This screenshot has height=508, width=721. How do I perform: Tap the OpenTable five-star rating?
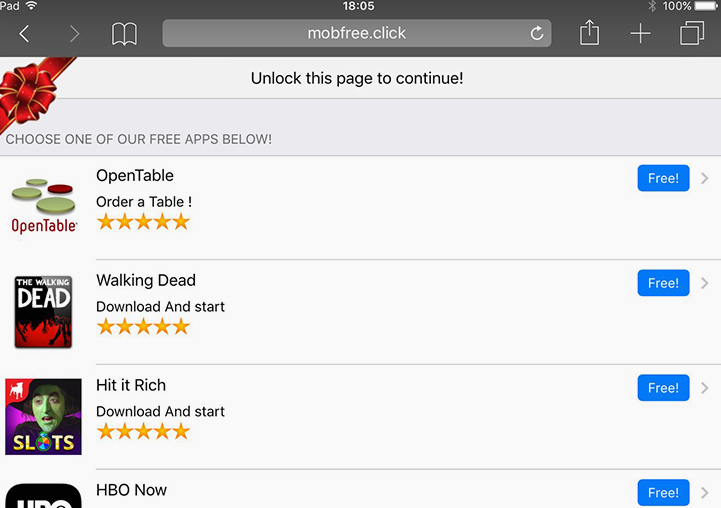pyautogui.click(x=143, y=222)
